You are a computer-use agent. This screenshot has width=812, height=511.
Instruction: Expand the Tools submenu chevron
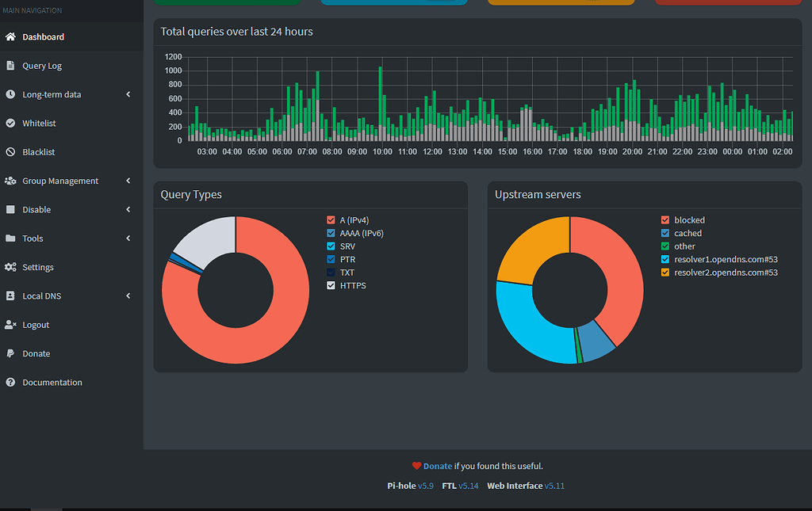tap(128, 238)
